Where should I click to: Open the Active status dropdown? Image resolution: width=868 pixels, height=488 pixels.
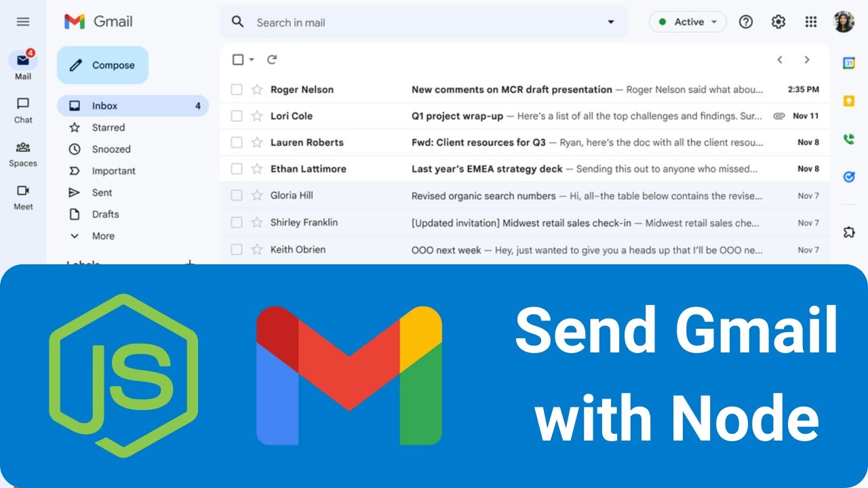pos(688,22)
